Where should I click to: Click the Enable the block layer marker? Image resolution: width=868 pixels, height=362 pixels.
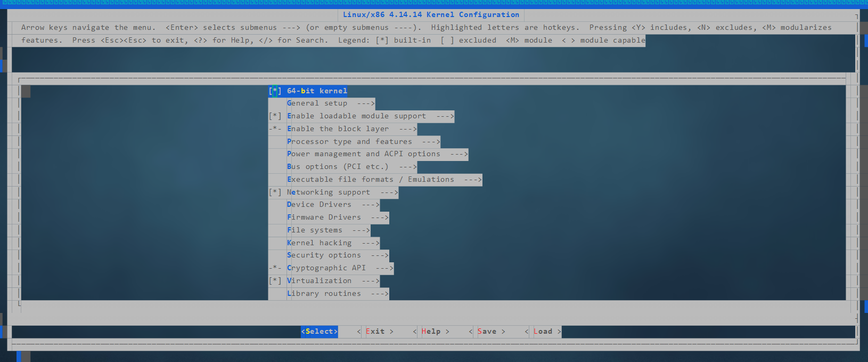tap(275, 129)
